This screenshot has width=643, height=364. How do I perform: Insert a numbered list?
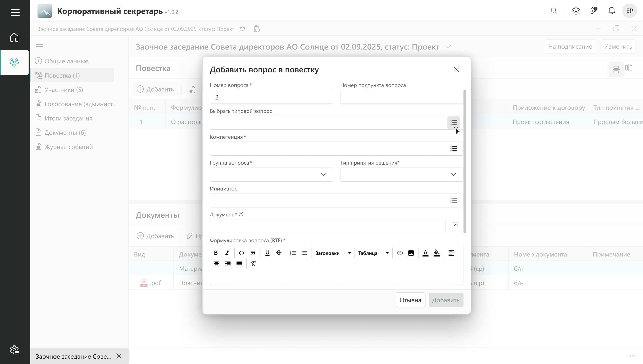pos(293,253)
